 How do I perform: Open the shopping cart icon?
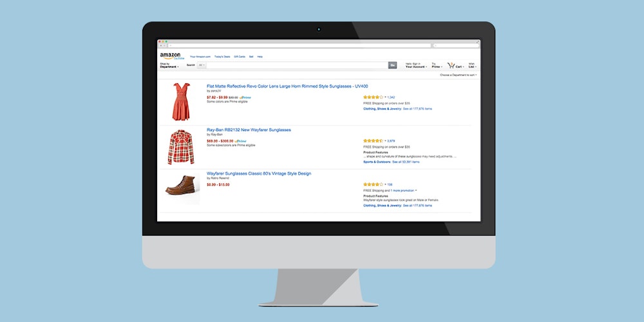(x=451, y=65)
